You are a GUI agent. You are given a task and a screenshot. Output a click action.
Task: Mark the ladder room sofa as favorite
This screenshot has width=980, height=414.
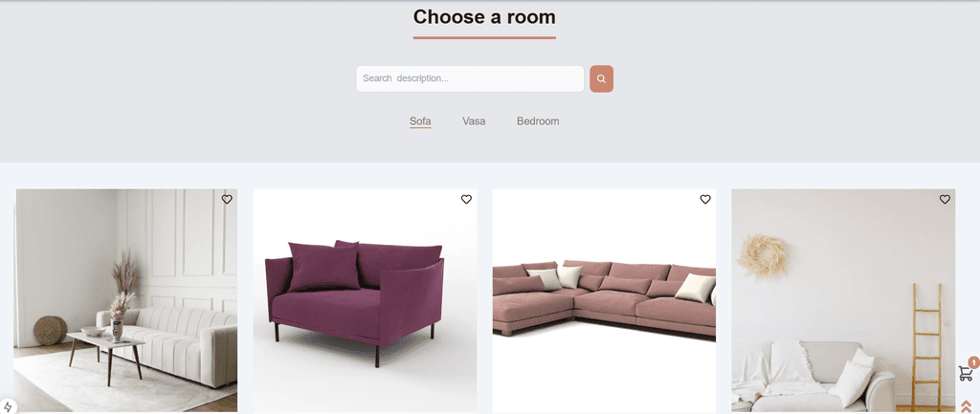945,199
